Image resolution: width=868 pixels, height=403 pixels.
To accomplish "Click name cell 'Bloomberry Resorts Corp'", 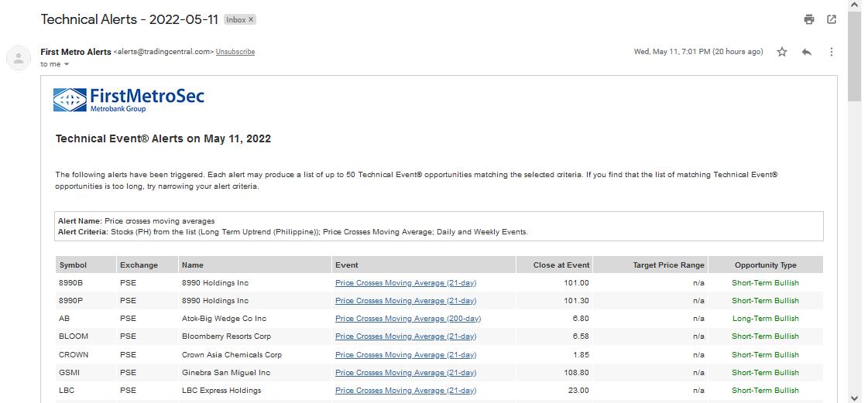I will [226, 336].
